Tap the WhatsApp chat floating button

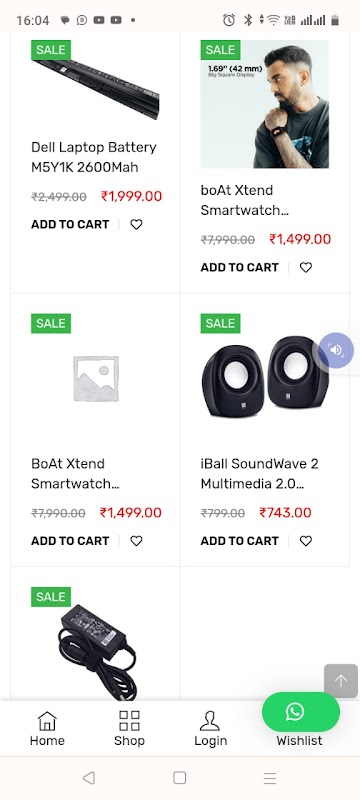(301, 712)
